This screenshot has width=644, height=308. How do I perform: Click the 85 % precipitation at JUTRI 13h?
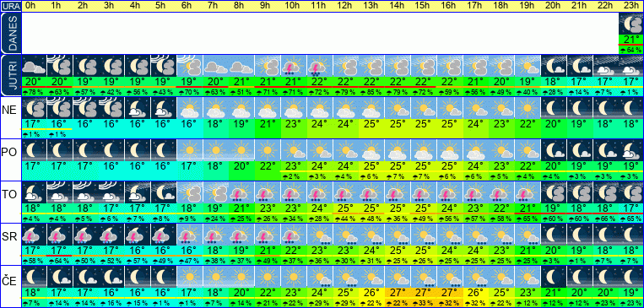[x=371, y=92]
